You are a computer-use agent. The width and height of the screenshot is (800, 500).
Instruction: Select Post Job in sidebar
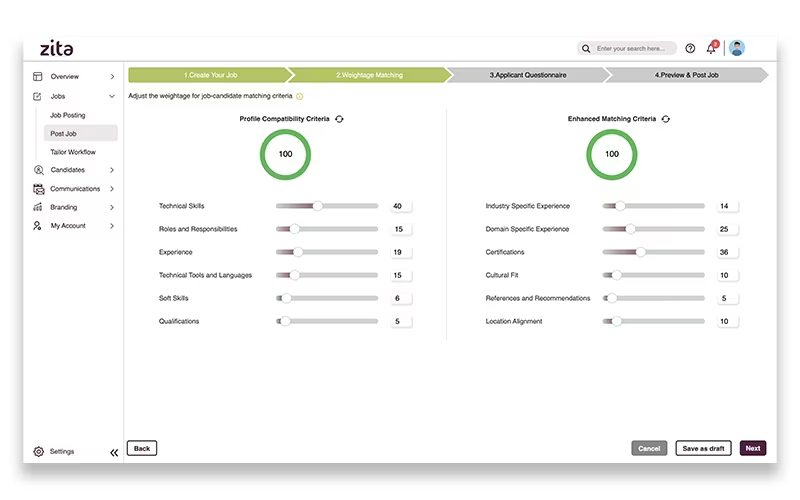(x=81, y=133)
